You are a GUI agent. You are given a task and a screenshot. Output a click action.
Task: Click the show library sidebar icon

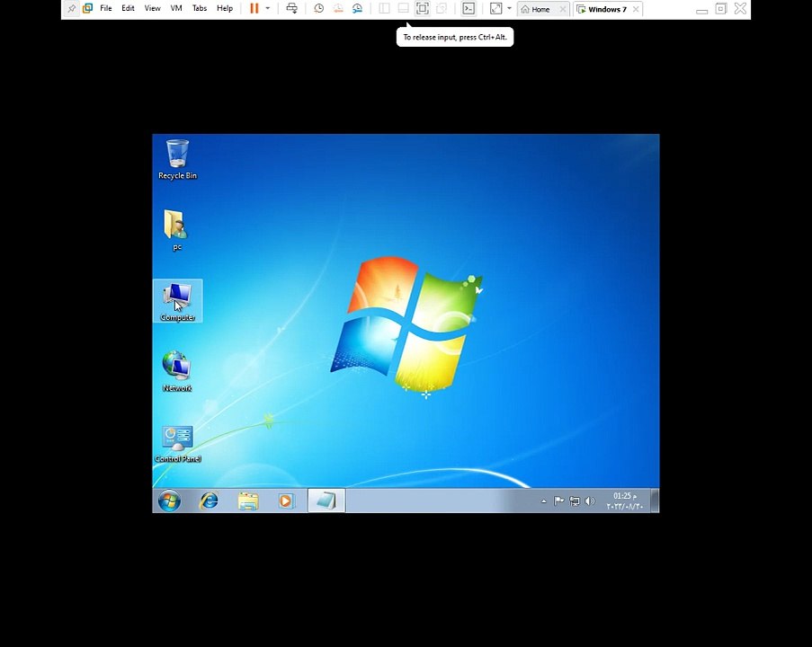tap(384, 8)
